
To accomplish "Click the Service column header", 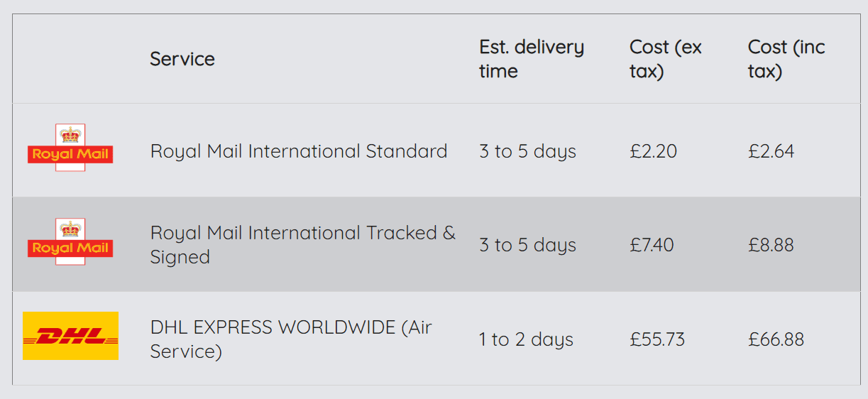I will (182, 59).
